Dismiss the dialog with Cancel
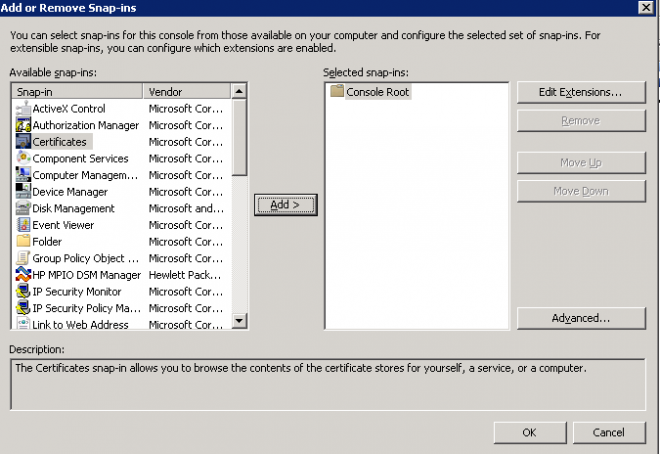The height and width of the screenshot is (454, 660). (x=609, y=433)
